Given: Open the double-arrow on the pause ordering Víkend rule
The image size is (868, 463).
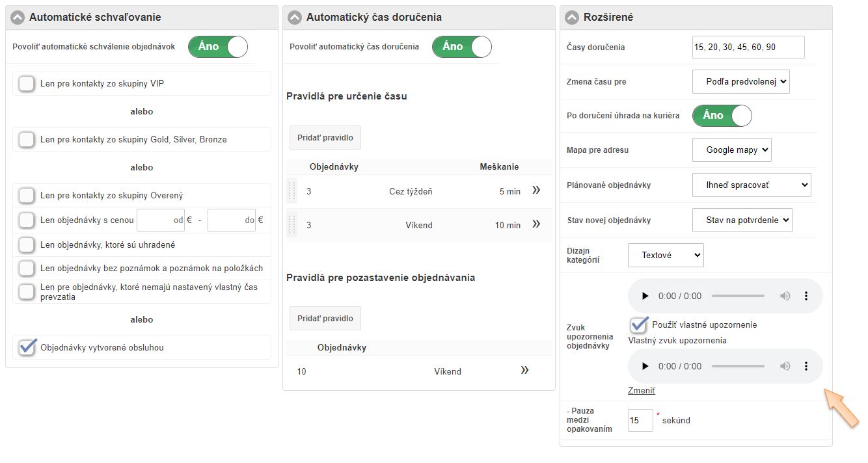Looking at the screenshot, I should coord(524,371).
